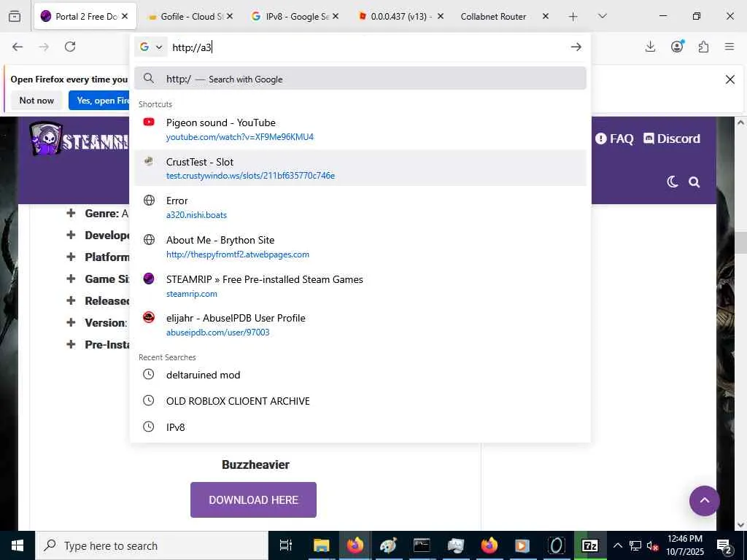Expand the Pre-Installed row plus icon
This screenshot has height=560, width=747.
pyautogui.click(x=71, y=344)
